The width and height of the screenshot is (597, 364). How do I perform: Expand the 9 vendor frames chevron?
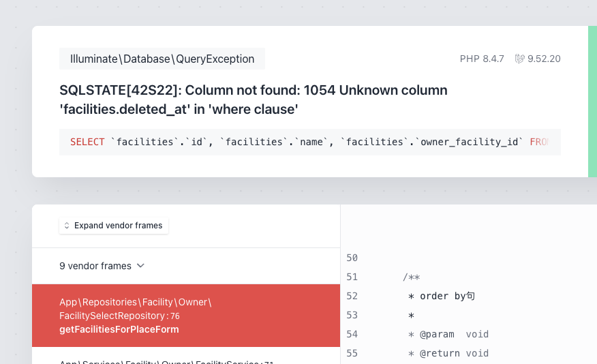pos(140,266)
